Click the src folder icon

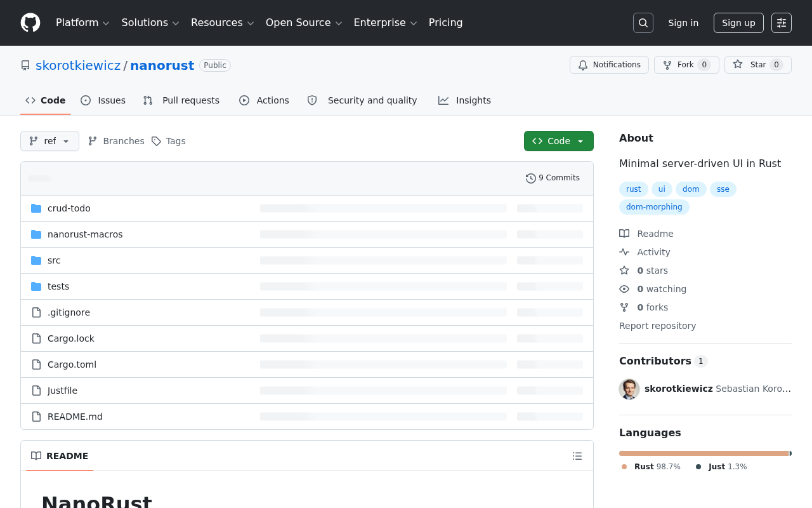click(36, 260)
